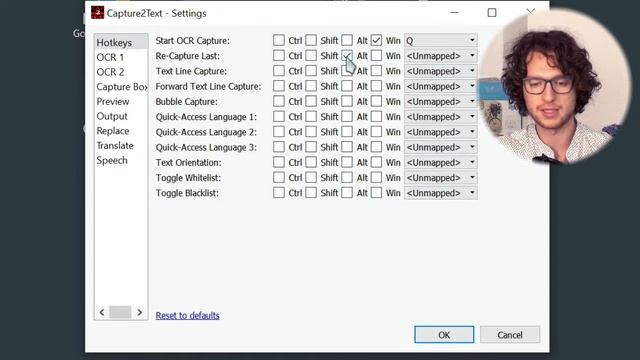The image size is (640, 360).
Task: Uncheck Win for Start OCR Capture
Action: coord(376,40)
